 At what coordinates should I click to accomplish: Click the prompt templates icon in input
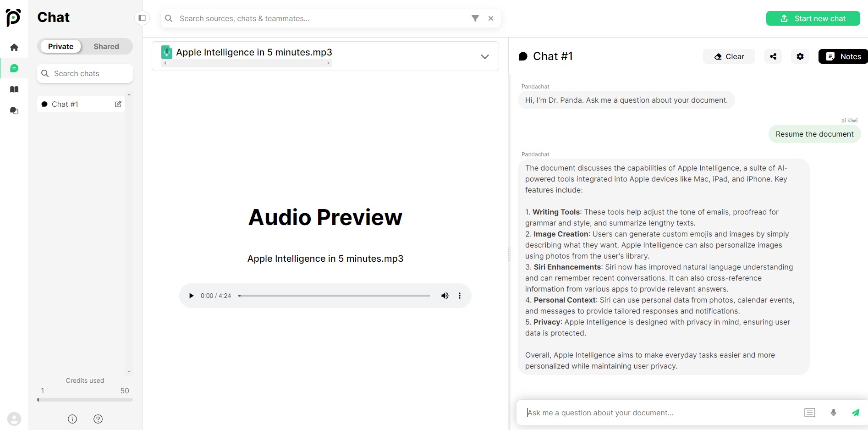click(x=810, y=413)
